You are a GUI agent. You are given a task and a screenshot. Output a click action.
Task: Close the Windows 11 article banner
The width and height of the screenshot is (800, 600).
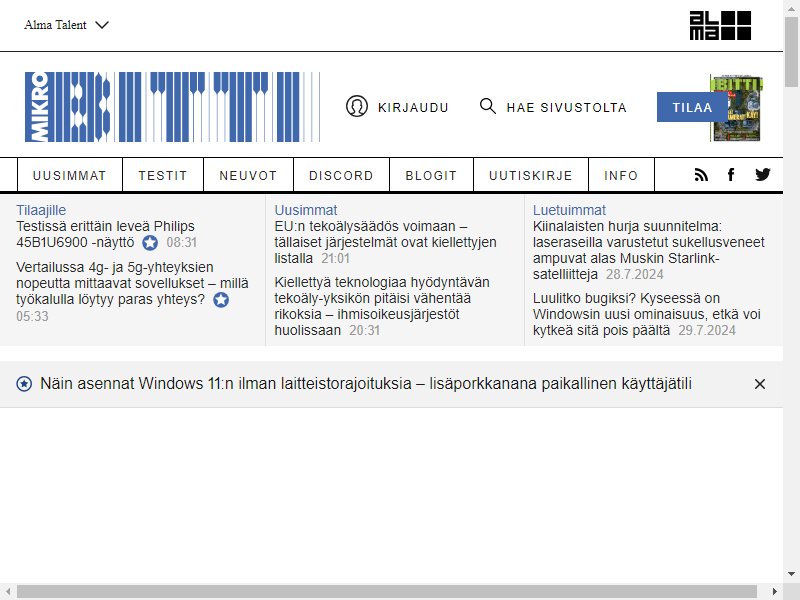[x=760, y=384]
